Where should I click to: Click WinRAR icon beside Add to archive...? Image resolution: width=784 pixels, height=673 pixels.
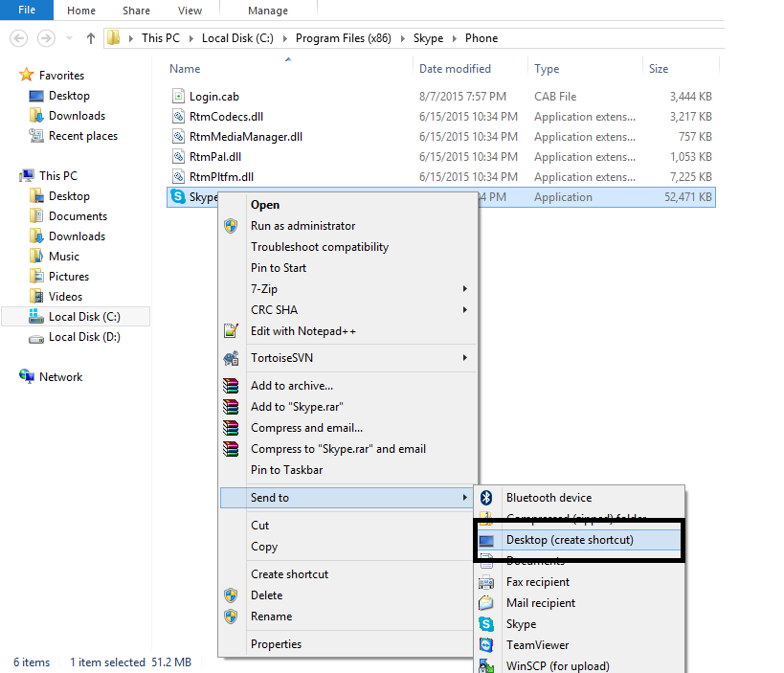pyautogui.click(x=231, y=386)
